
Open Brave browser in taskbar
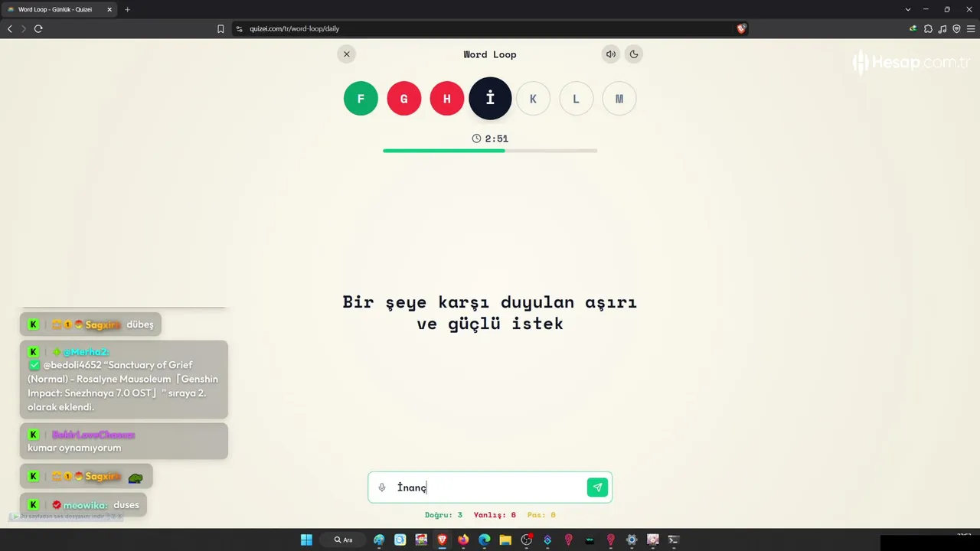(x=442, y=540)
